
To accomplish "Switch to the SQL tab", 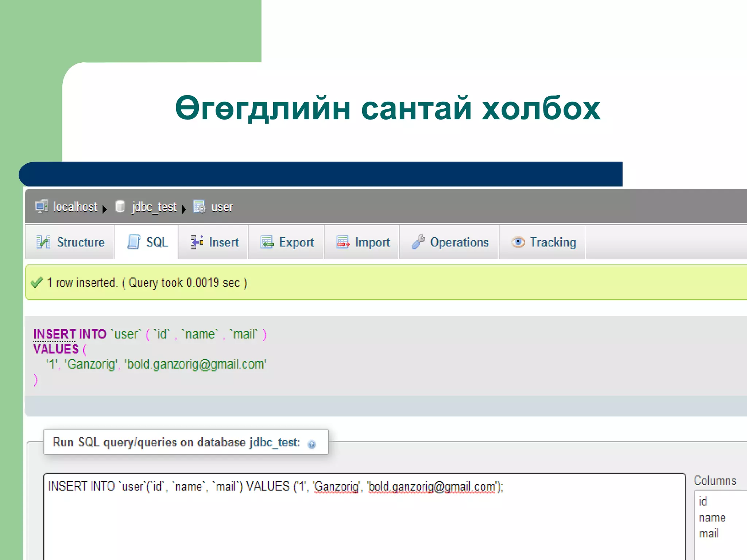I will [147, 242].
